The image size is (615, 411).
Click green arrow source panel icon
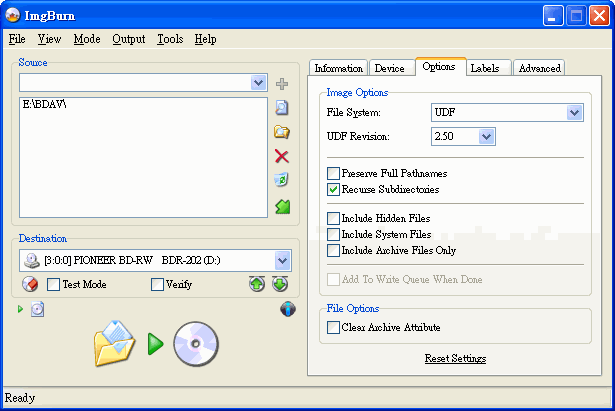click(x=282, y=206)
